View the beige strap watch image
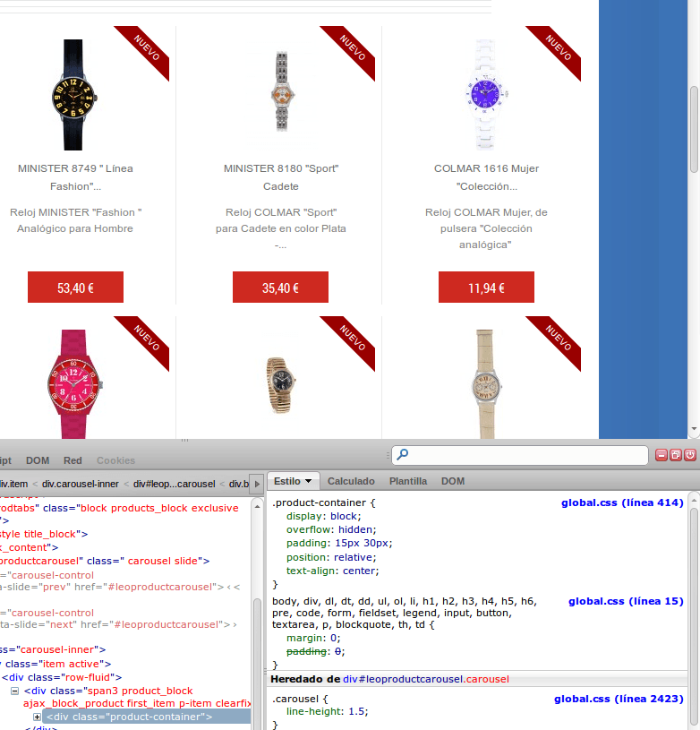Viewport: 700px width, 730px height. pos(485,384)
